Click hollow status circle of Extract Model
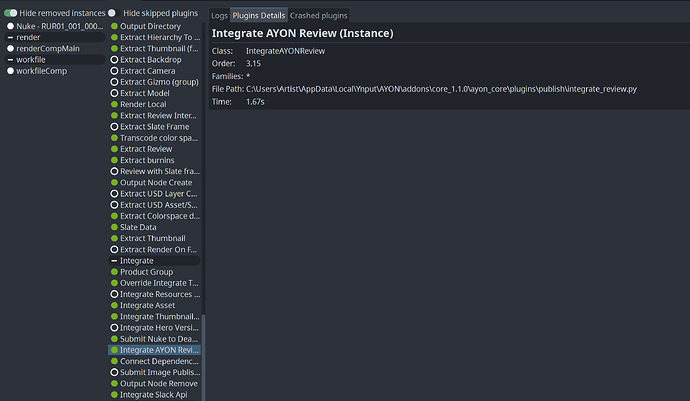Image resolution: width=690 pixels, height=401 pixels. (114, 93)
